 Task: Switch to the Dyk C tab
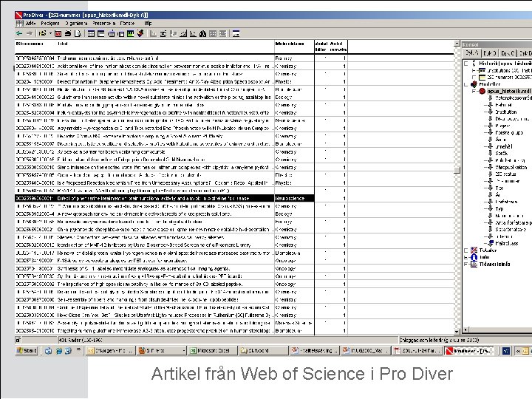click(x=508, y=53)
